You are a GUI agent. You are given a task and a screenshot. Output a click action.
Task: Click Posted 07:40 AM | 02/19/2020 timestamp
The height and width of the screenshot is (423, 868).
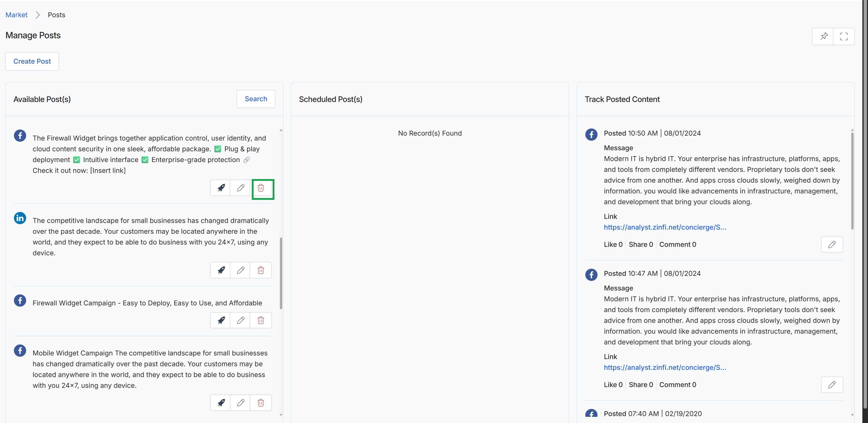(x=653, y=413)
